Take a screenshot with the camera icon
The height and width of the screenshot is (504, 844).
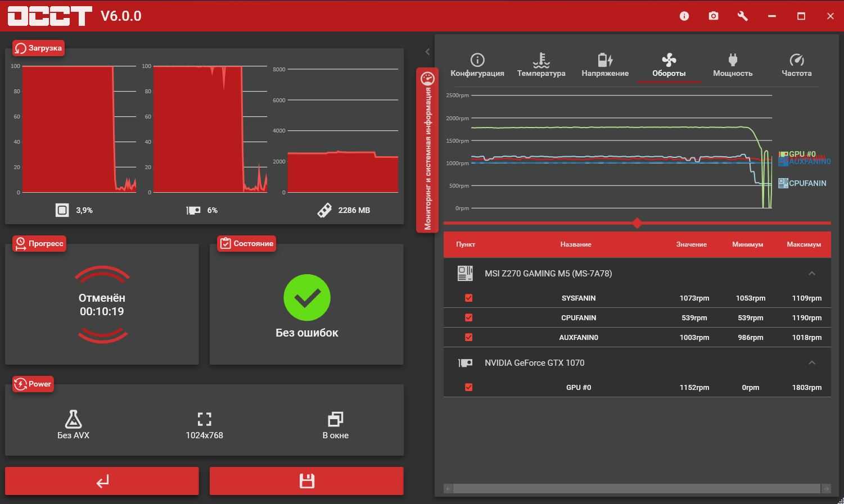point(714,16)
